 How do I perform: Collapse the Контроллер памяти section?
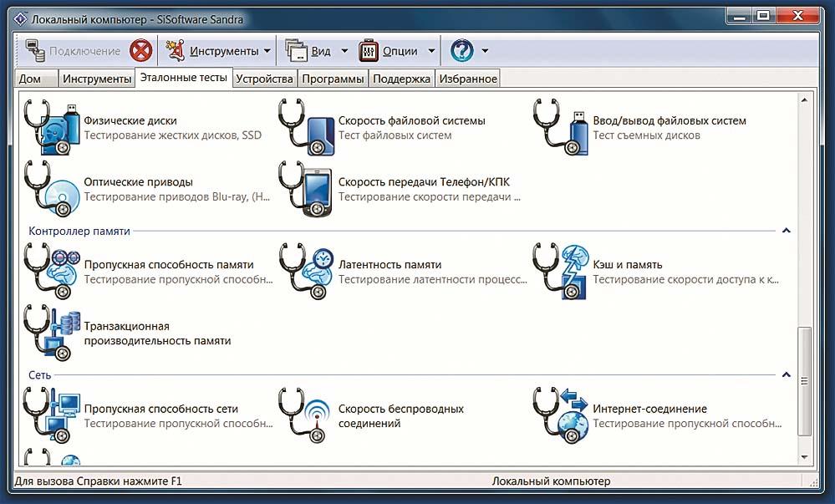[786, 231]
